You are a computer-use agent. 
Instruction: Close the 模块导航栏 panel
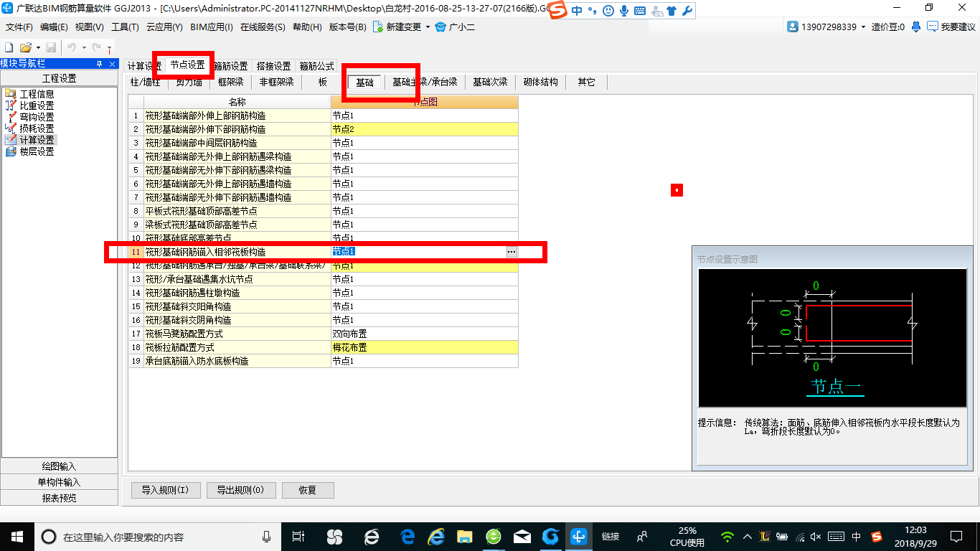click(112, 64)
